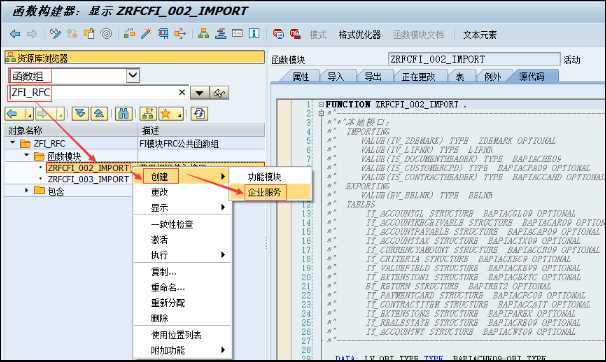Click the Repository Browser header icon
Image resolution: width=606 pixels, height=362 pixels.
click(10, 58)
